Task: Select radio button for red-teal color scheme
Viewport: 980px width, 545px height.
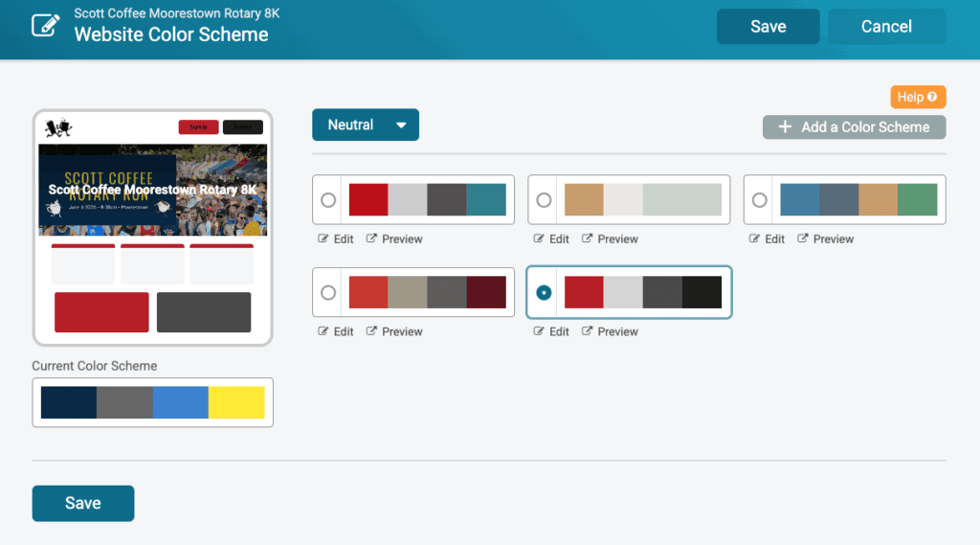Action: (328, 200)
